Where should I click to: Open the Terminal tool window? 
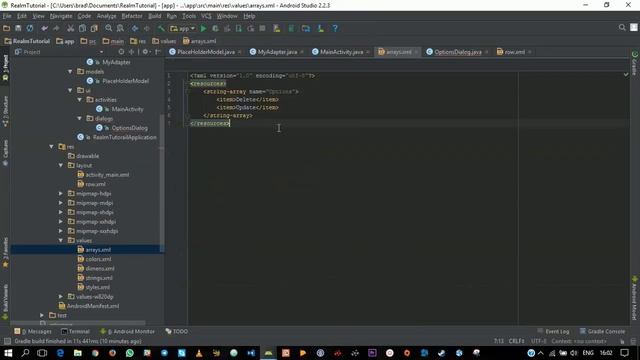click(76, 332)
